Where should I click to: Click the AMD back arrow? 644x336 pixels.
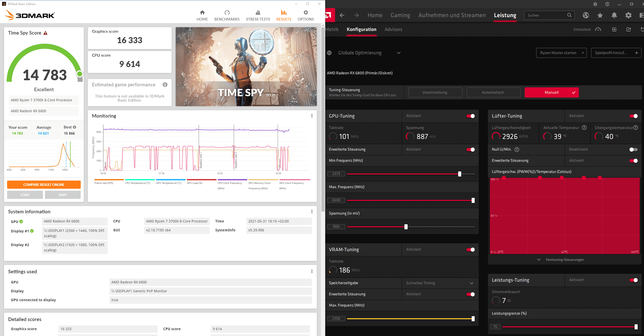pos(342,15)
